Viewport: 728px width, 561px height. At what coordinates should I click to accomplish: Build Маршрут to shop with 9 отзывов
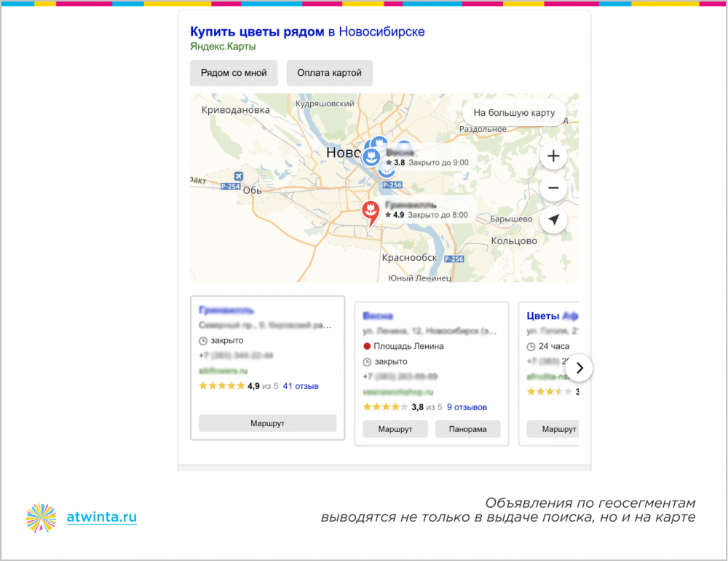[395, 429]
